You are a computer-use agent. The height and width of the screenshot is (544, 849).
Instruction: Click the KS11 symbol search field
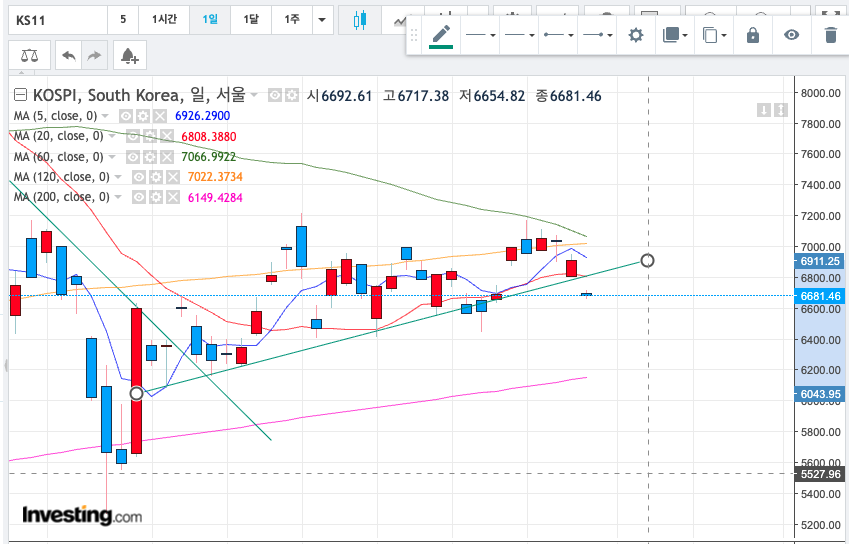pos(58,21)
